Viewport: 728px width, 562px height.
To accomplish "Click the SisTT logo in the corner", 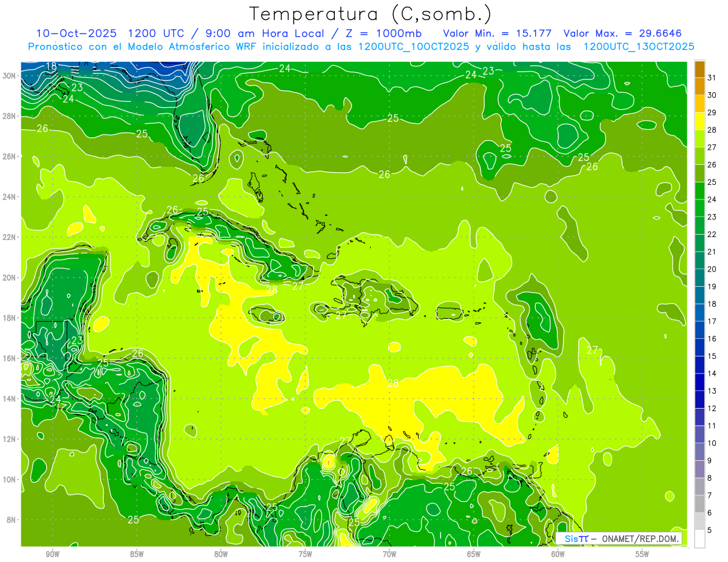I will coord(576,538).
